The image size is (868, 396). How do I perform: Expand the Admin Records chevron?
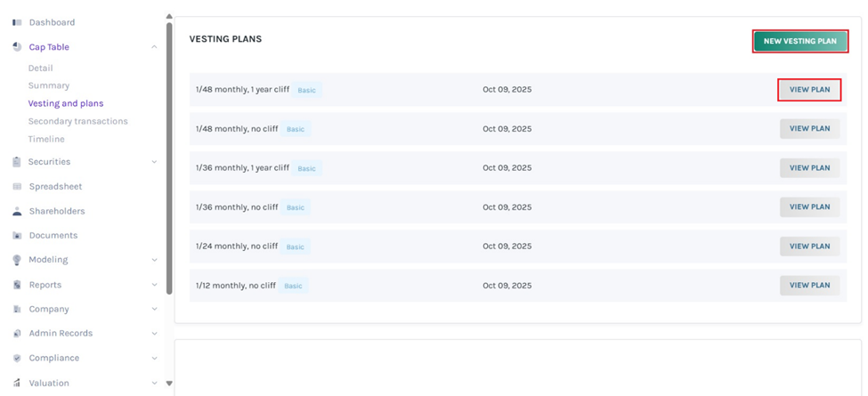point(154,334)
